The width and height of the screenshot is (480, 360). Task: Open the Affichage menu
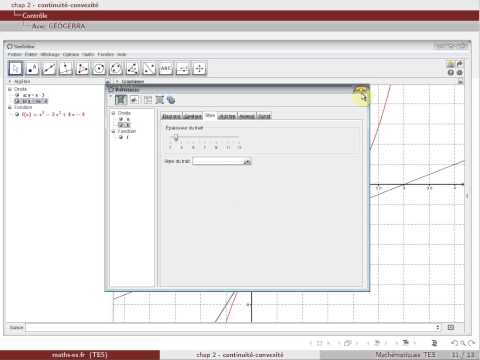click(x=50, y=54)
